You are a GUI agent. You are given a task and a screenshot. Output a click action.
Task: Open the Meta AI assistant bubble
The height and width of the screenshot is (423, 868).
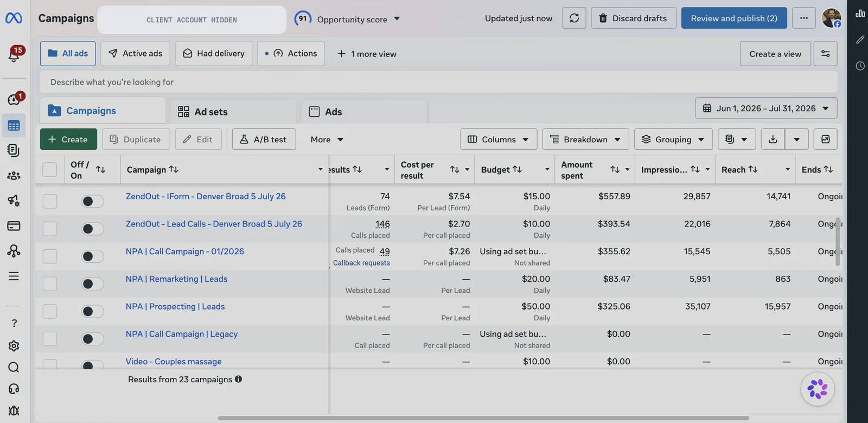point(818,389)
